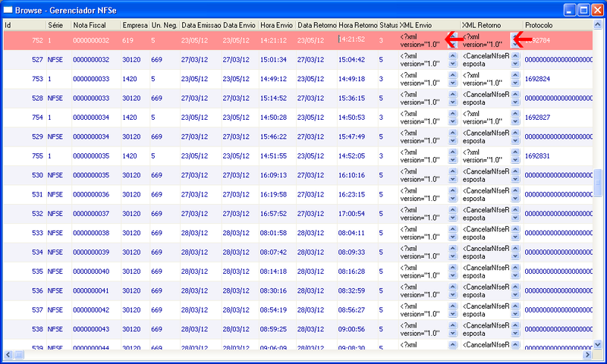Click the XML Envio column header
This screenshot has height=364, width=607.
[429, 25]
